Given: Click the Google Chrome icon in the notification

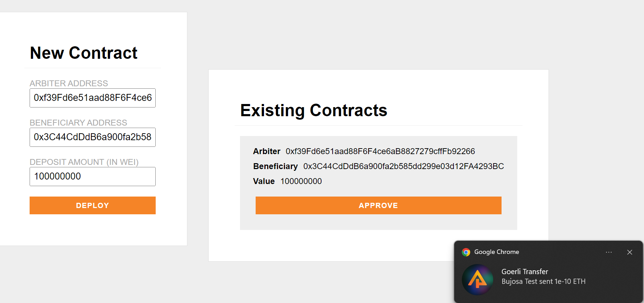Looking at the screenshot, I should click(466, 252).
